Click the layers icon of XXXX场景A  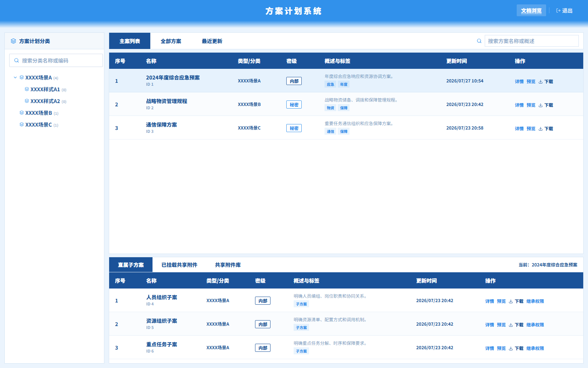pos(22,77)
